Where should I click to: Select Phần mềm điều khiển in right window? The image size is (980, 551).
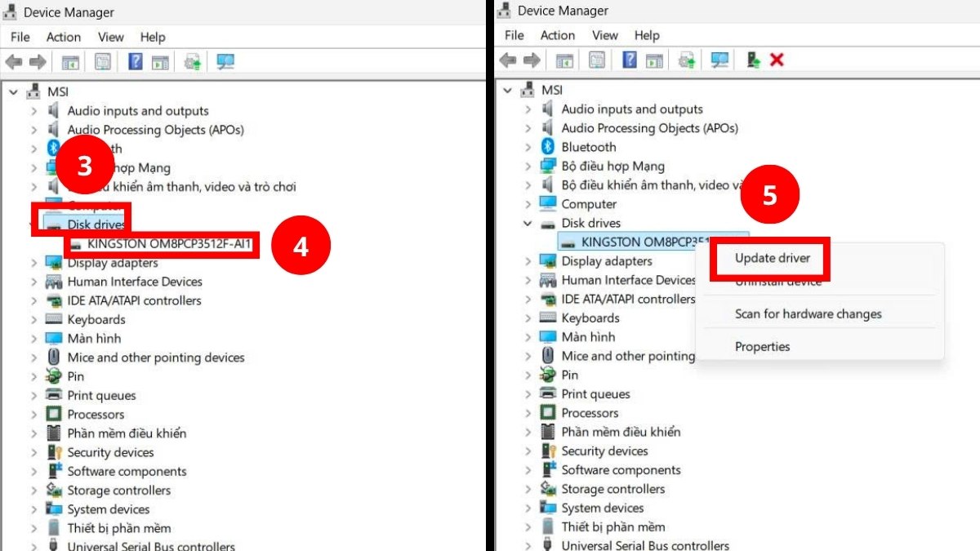621,432
